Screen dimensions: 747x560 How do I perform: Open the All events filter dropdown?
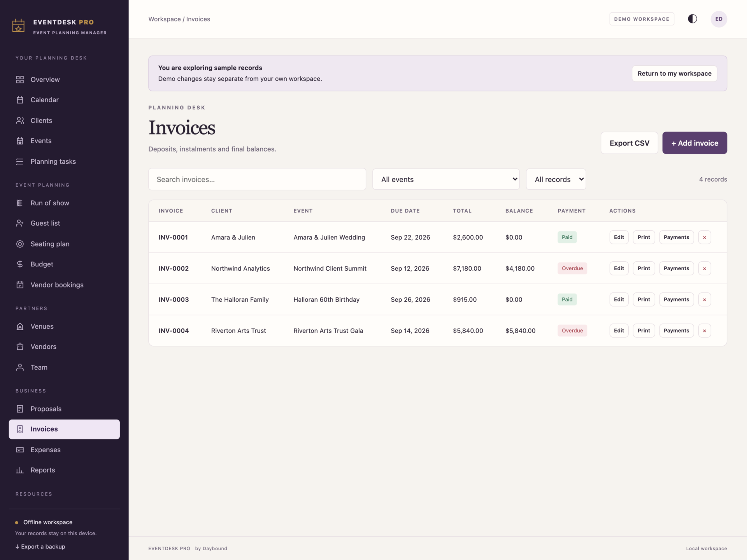click(x=446, y=179)
